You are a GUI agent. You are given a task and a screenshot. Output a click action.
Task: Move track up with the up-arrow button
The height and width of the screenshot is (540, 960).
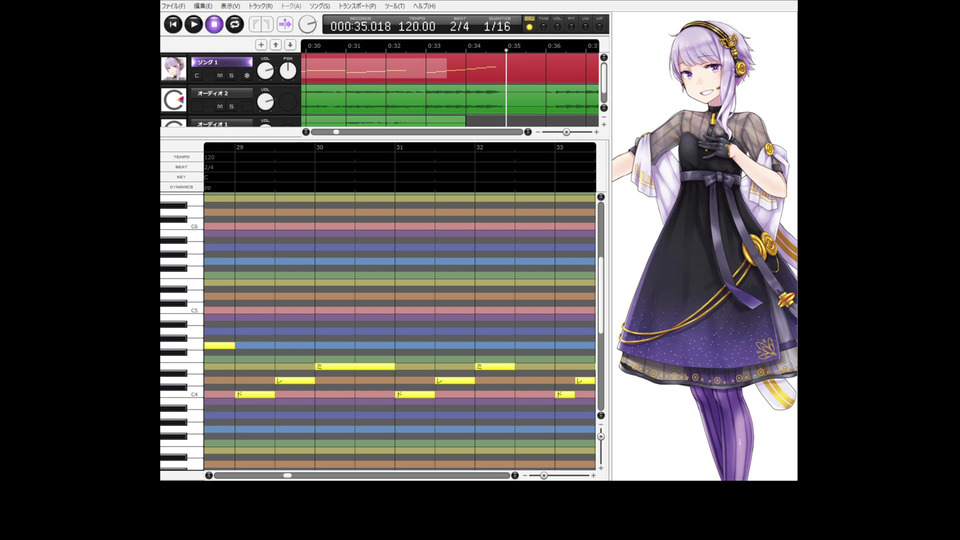276,45
